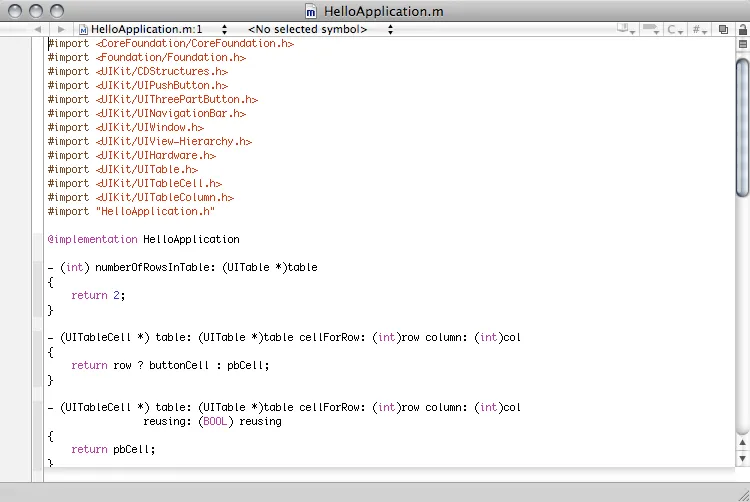Click the UIKit/UIView-Hierarchy.h import line

tap(150, 142)
